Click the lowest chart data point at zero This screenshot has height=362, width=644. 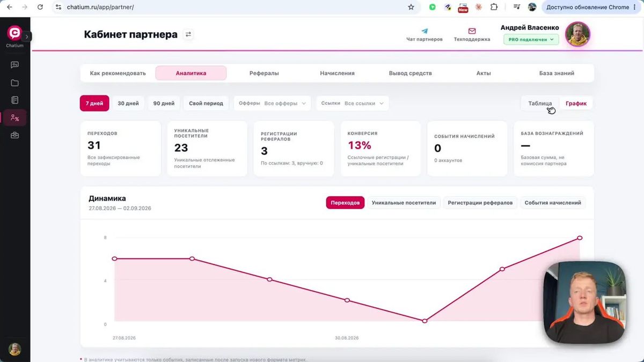(x=425, y=321)
